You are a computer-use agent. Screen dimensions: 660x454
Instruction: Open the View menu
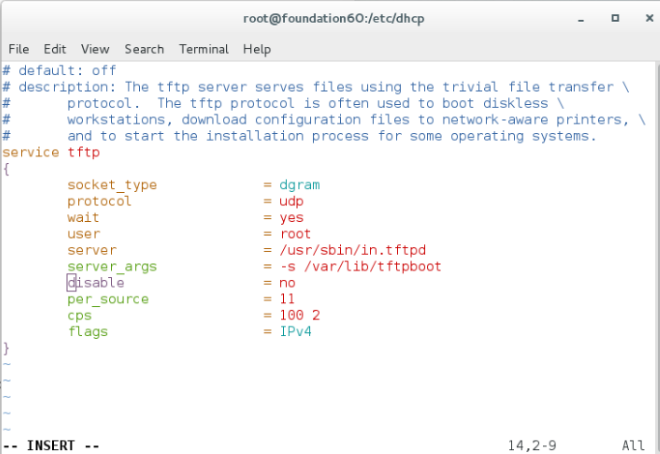point(95,49)
